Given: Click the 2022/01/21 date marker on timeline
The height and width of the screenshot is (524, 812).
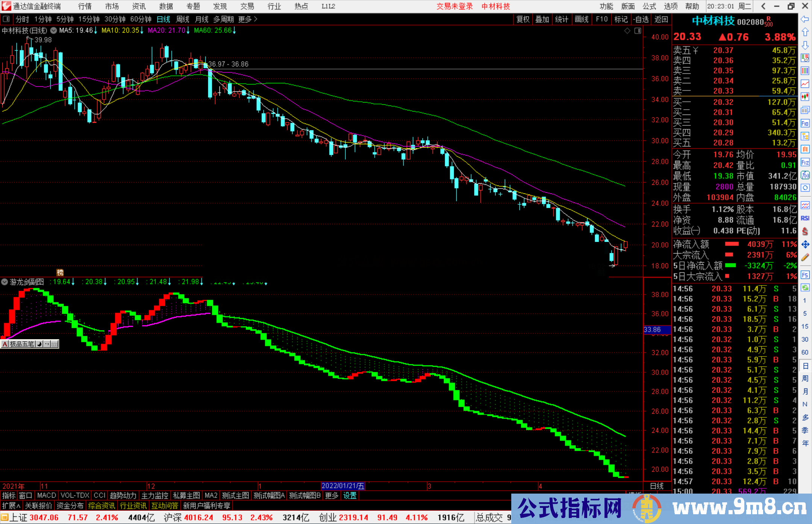Looking at the screenshot, I should click(343, 486).
